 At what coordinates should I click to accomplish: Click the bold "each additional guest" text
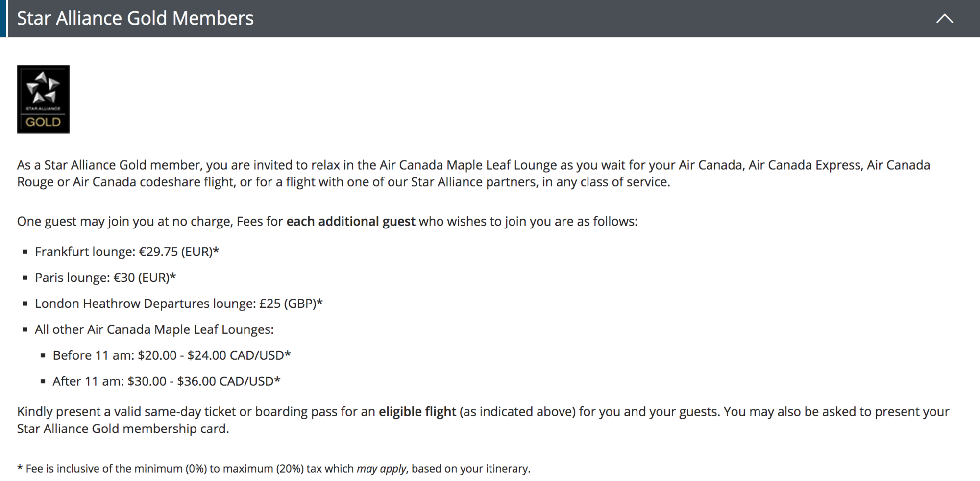[x=351, y=222]
